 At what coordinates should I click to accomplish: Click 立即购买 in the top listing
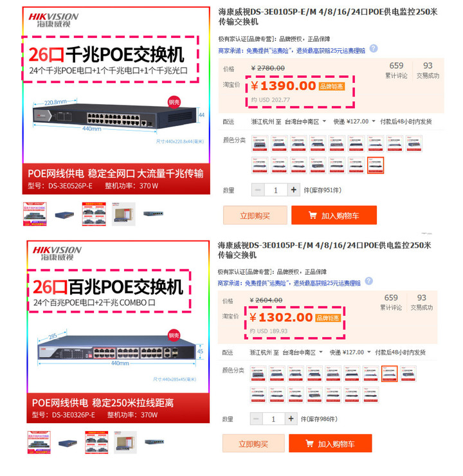coord(255,215)
